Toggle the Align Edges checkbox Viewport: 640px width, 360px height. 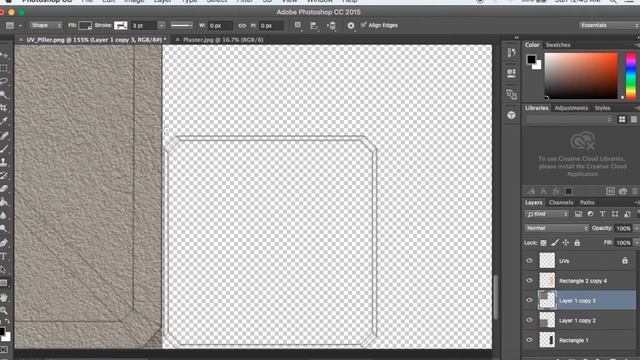point(364,25)
